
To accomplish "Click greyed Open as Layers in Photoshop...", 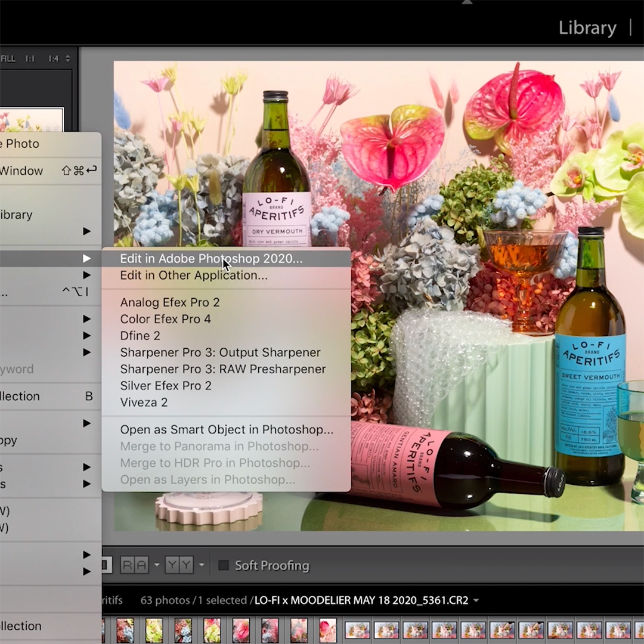I will point(227,479).
